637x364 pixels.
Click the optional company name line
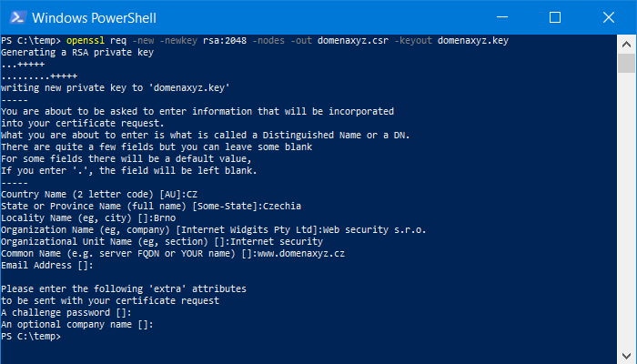76,324
